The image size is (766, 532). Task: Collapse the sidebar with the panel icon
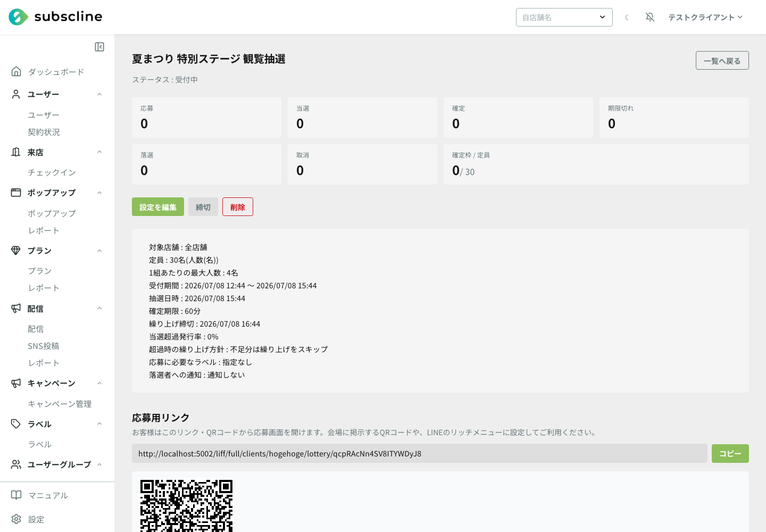coord(99,47)
